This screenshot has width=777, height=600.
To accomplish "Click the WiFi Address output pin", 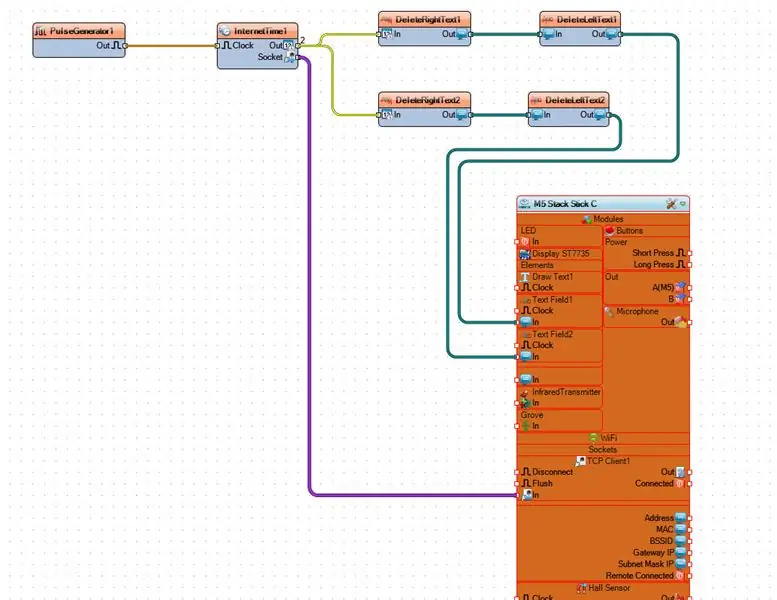I will click(690, 518).
